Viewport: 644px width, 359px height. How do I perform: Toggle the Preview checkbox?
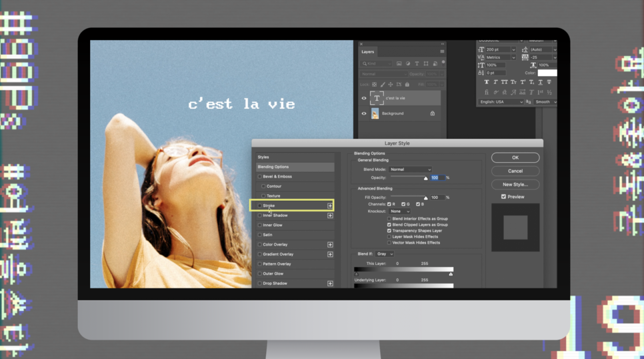point(503,197)
